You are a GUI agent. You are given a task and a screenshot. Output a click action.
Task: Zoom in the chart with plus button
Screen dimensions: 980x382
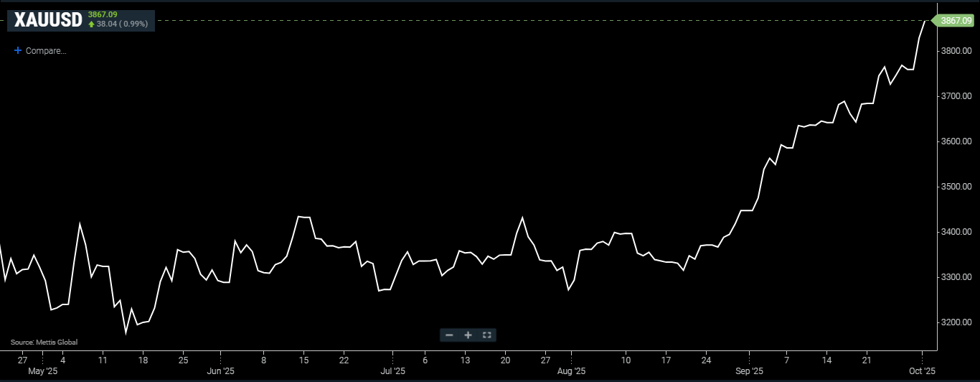click(x=468, y=335)
